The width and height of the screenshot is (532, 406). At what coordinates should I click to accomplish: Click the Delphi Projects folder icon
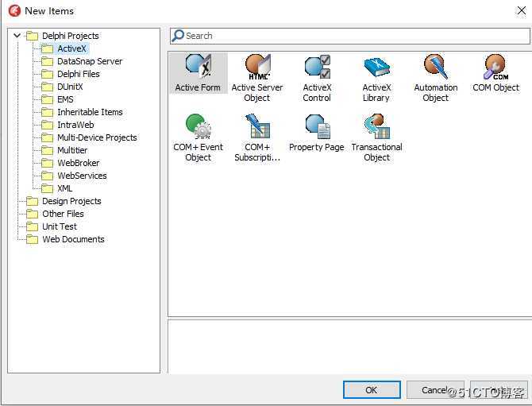tap(33, 36)
